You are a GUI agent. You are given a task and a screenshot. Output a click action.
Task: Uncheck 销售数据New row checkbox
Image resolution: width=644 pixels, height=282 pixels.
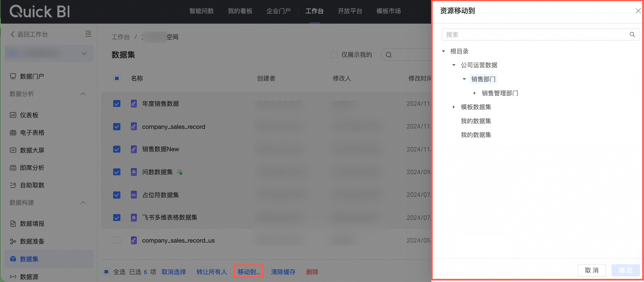pos(117,149)
